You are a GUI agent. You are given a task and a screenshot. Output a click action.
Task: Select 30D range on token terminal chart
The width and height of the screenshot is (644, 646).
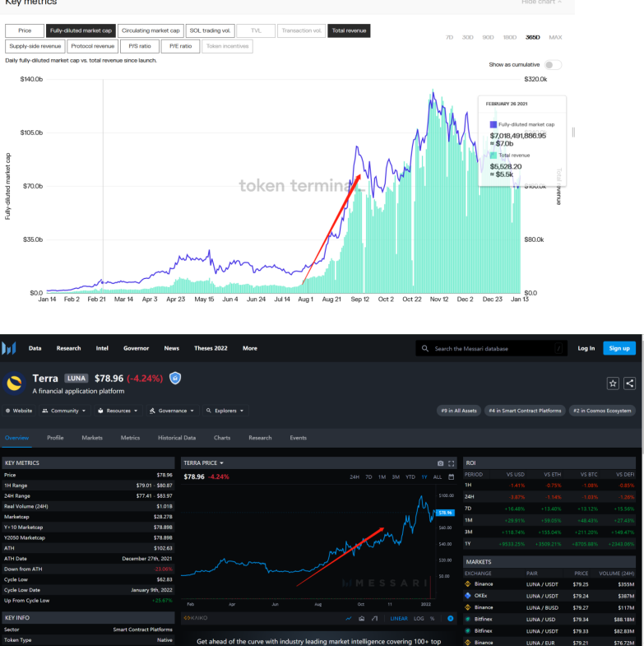pyautogui.click(x=467, y=38)
